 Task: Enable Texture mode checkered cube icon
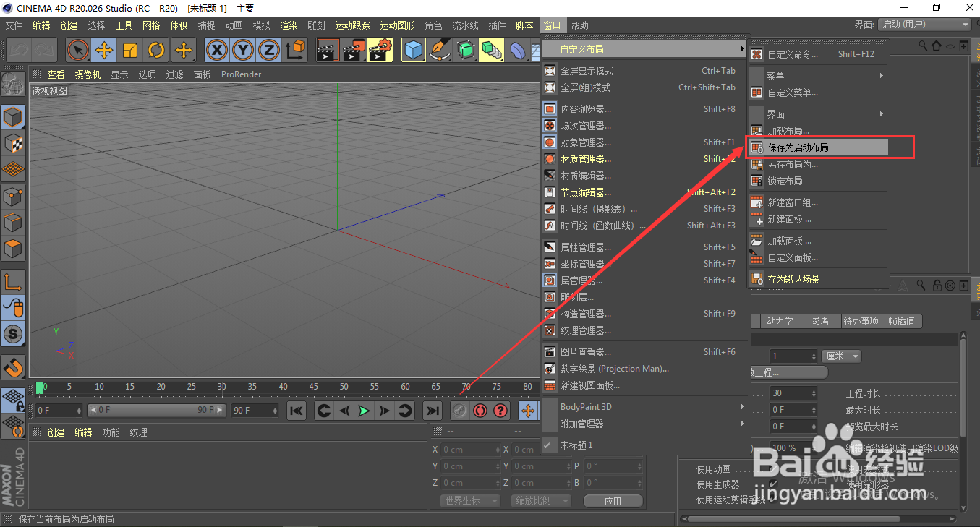[14, 143]
